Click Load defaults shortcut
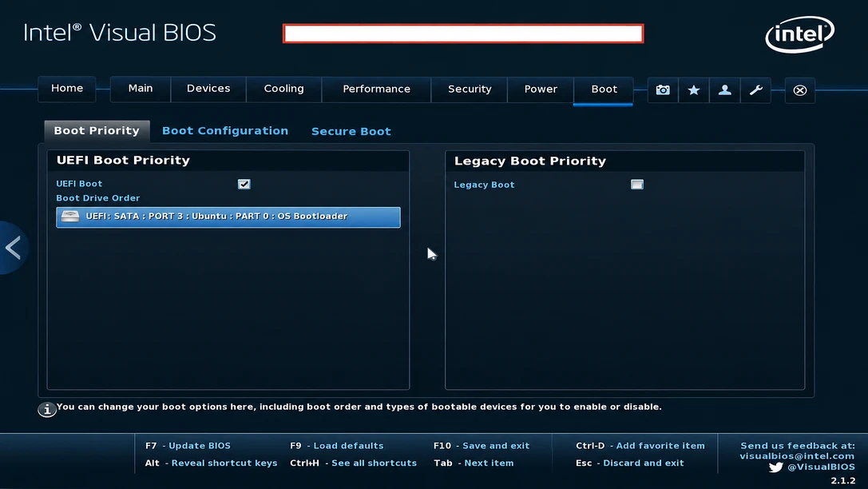Screen dimensions: 868x489 point(336,445)
